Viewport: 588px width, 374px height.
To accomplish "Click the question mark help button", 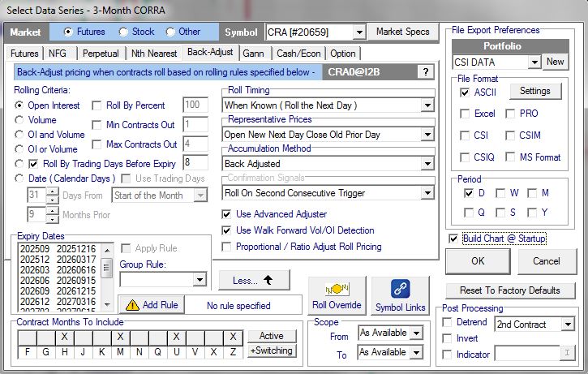I will pyautogui.click(x=424, y=72).
